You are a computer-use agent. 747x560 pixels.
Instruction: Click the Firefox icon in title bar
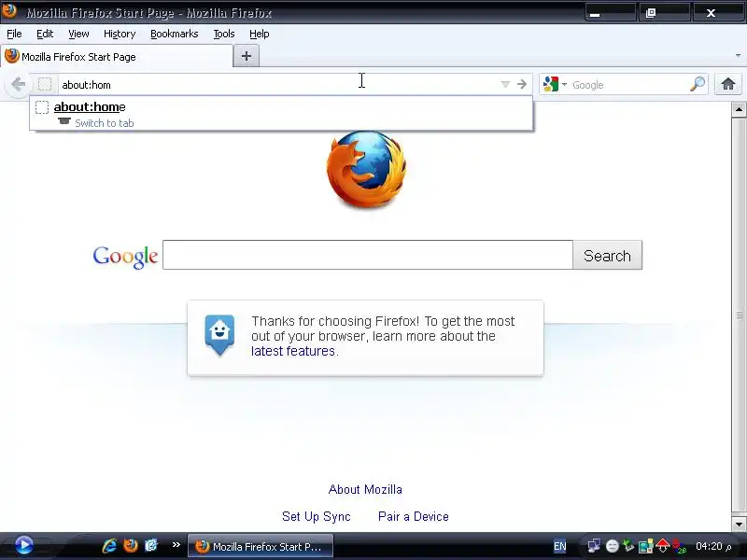pyautogui.click(x=9, y=10)
